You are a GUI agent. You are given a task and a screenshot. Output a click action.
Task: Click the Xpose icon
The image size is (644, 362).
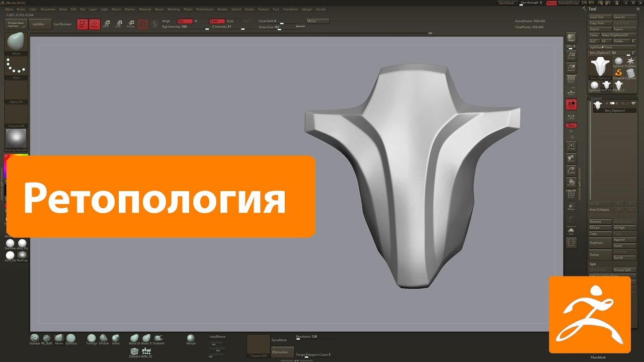click(x=571, y=243)
